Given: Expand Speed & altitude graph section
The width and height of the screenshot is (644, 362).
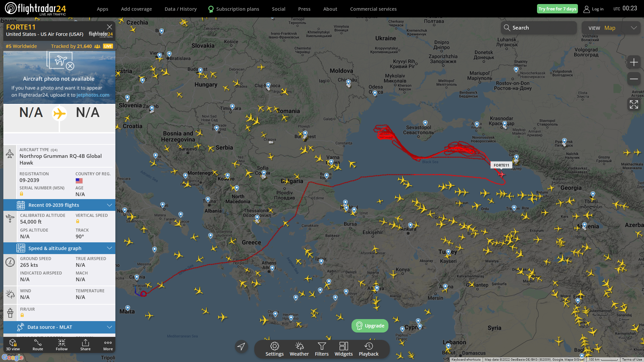Looking at the screenshot, I should tap(59, 248).
